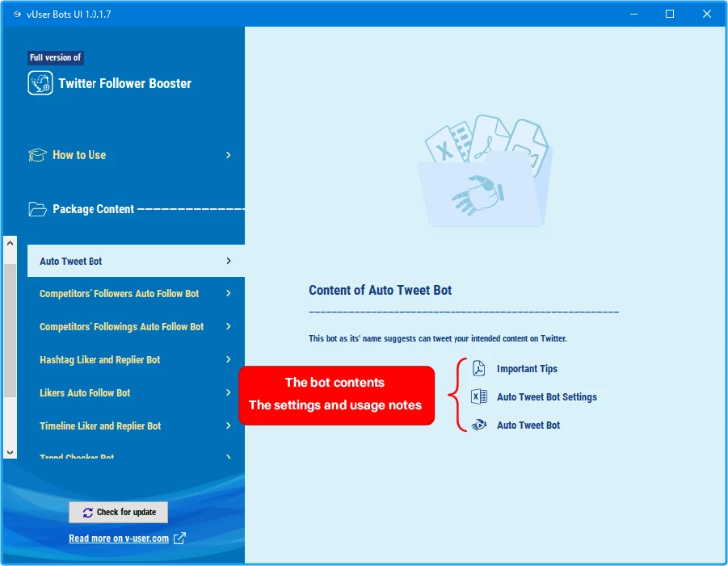Viewport: 728px width, 566px height.
Task: Click the external link icon beside v-user.com
Action: 179,539
